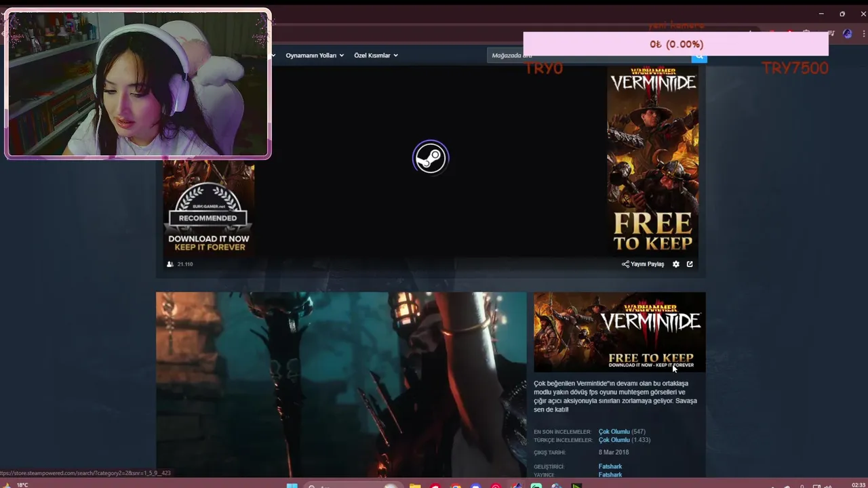
Task: Click the Chrome profile avatar icon
Action: tap(847, 33)
